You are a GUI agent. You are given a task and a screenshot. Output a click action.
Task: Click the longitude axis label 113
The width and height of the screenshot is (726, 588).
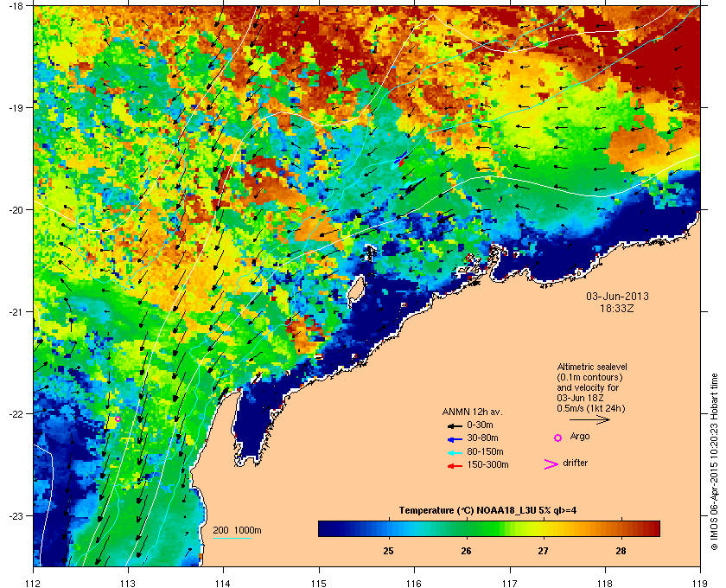128,584
